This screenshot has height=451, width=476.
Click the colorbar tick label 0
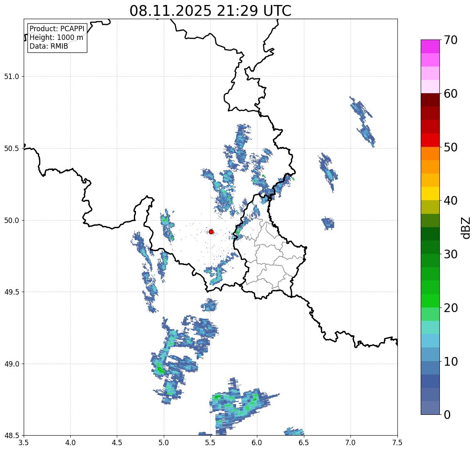coord(447,415)
